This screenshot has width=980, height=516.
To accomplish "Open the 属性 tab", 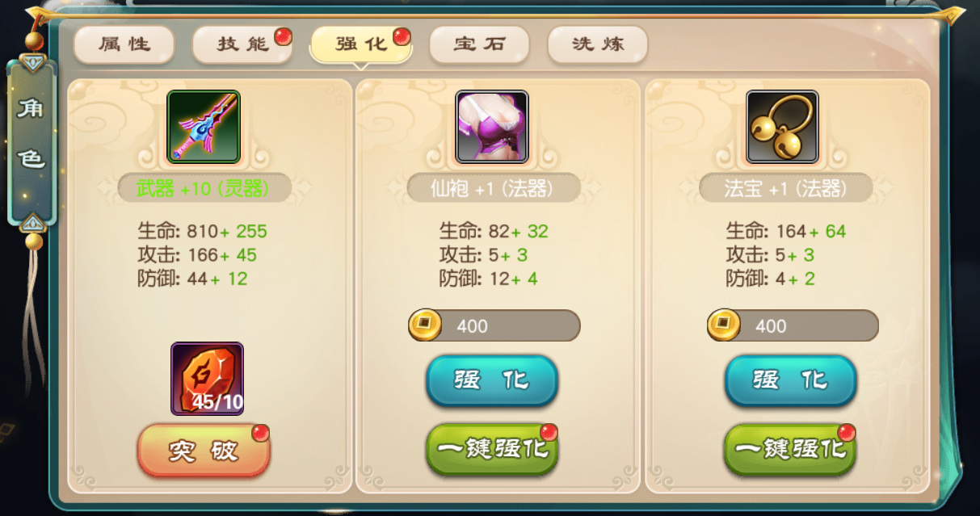I will (124, 44).
